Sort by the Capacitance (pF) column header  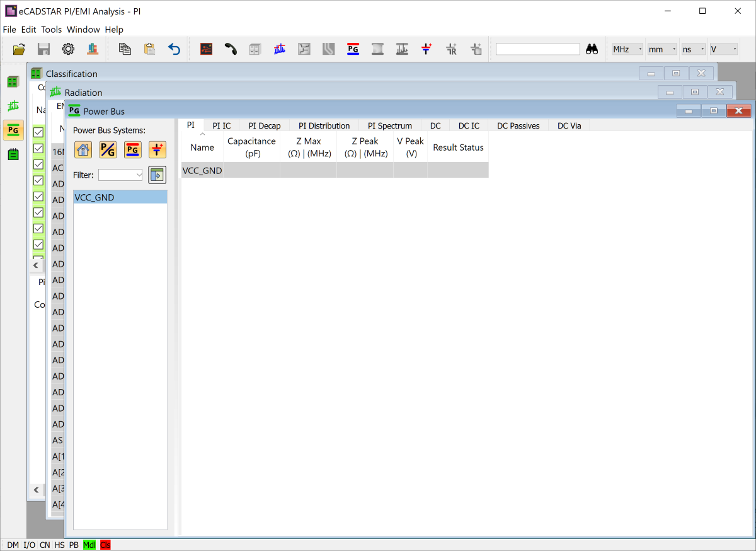(251, 148)
